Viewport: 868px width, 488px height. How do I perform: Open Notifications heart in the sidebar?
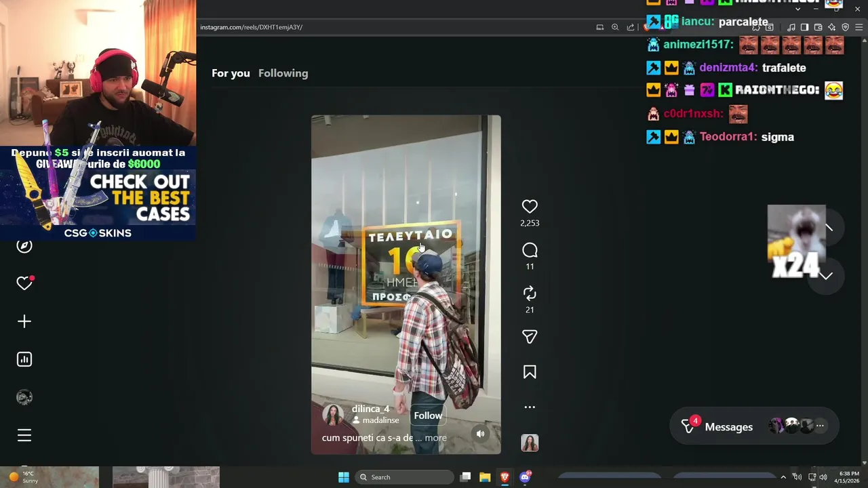(x=24, y=283)
